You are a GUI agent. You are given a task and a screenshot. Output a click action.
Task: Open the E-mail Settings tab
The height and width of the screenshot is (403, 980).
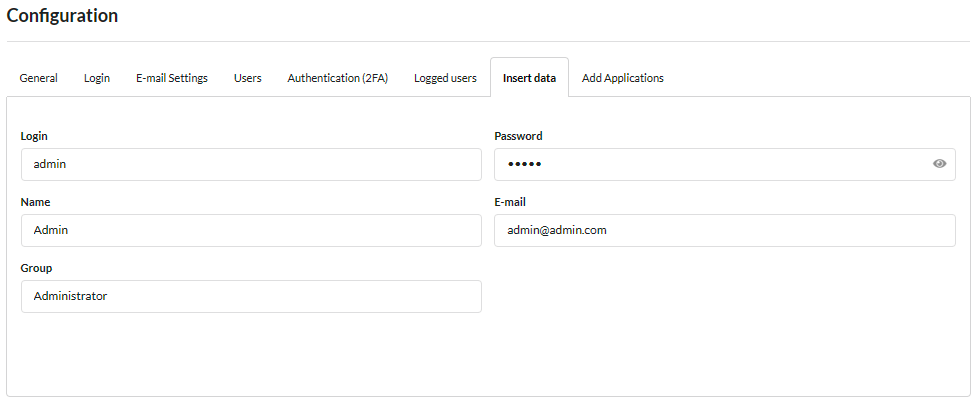172,78
